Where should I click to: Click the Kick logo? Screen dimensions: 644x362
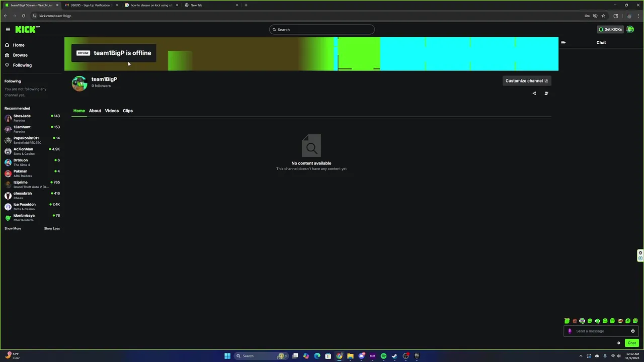click(x=27, y=30)
